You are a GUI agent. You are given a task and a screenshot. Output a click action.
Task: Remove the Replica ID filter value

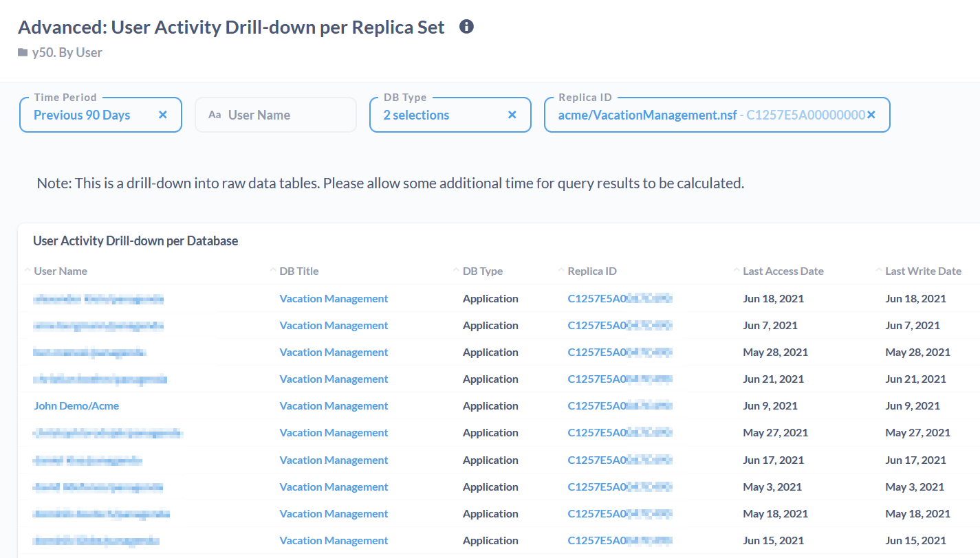pos(871,115)
